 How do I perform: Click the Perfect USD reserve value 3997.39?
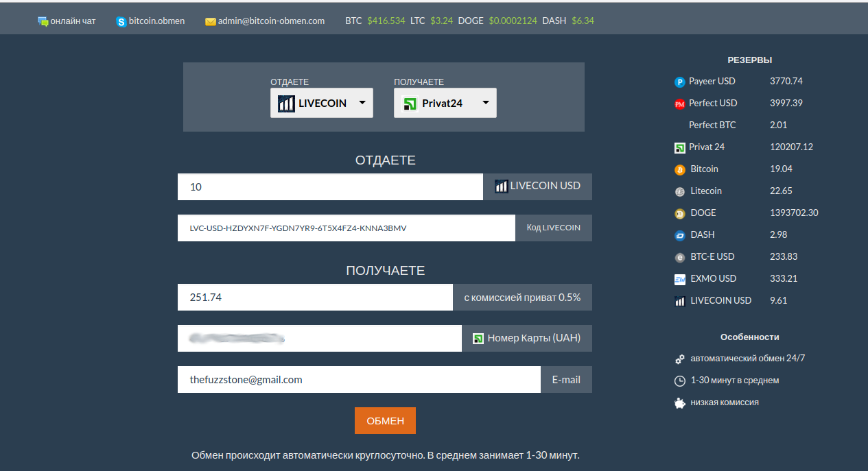coord(786,104)
